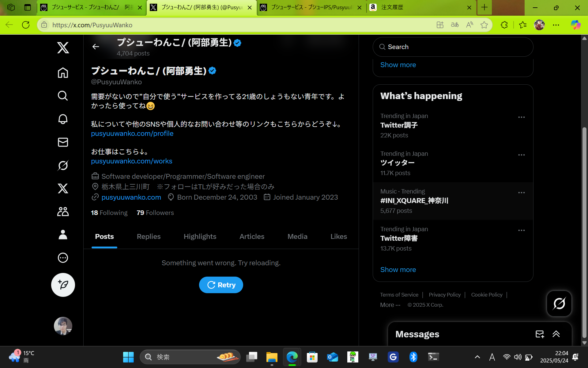Expand footer More links
Screen dimensions: 588x368
pyautogui.click(x=390, y=305)
